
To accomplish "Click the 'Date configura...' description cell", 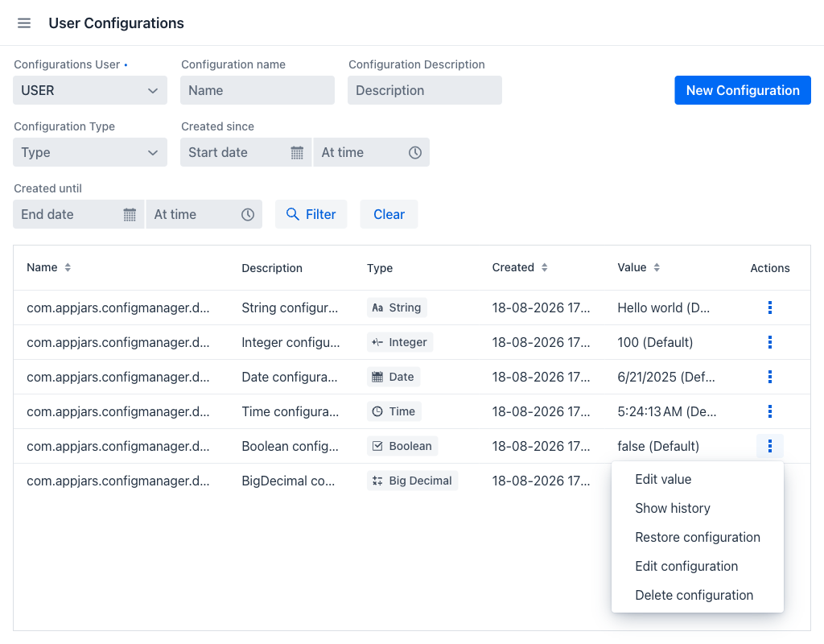I will point(290,377).
